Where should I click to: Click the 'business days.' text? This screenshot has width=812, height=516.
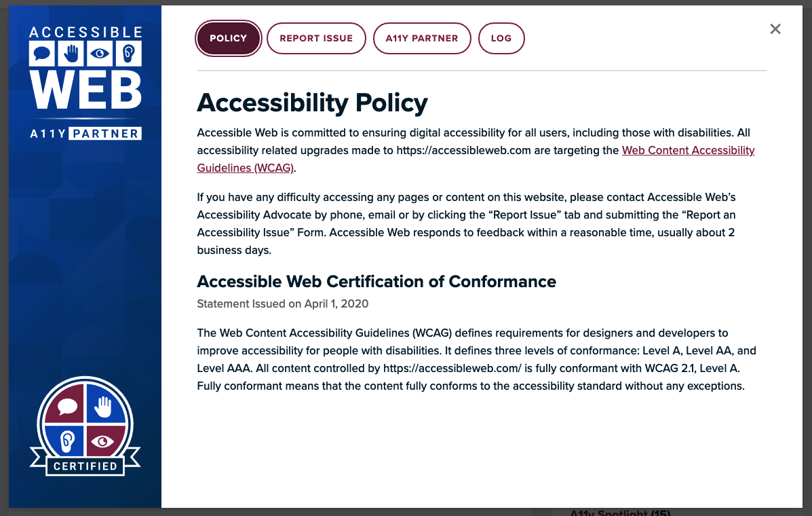(234, 251)
